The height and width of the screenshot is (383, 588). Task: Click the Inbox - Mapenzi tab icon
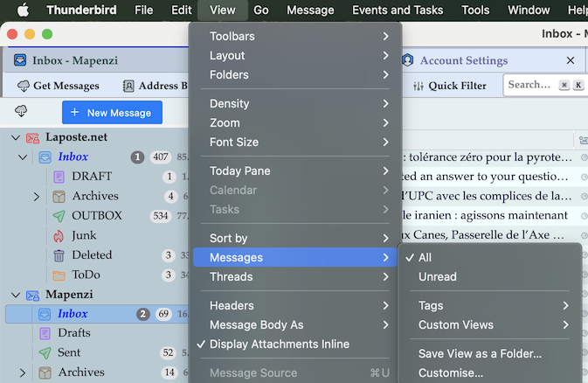point(20,60)
